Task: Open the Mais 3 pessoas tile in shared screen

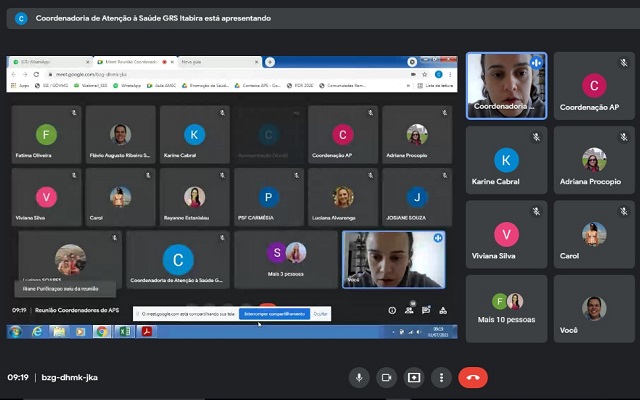Action: (286, 260)
